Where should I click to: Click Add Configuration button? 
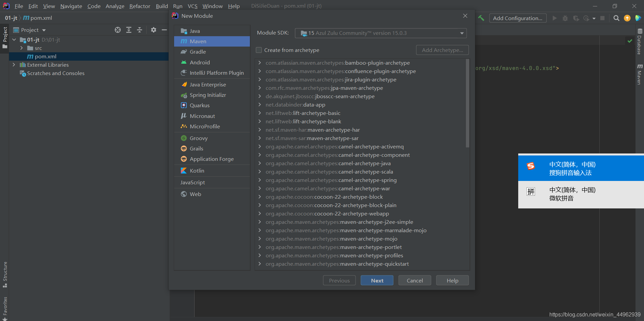tap(518, 18)
